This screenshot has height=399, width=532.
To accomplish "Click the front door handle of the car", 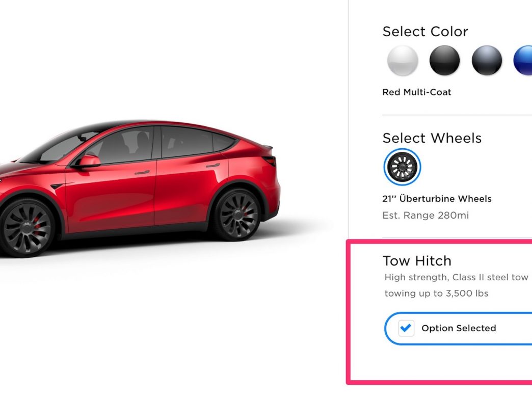I will click(142, 173).
